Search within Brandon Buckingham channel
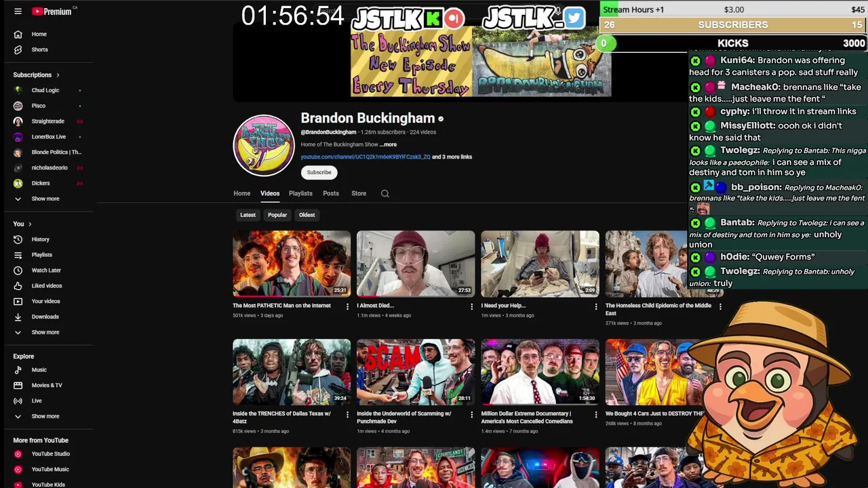Screen dimensions: 868x488 click(384, 193)
